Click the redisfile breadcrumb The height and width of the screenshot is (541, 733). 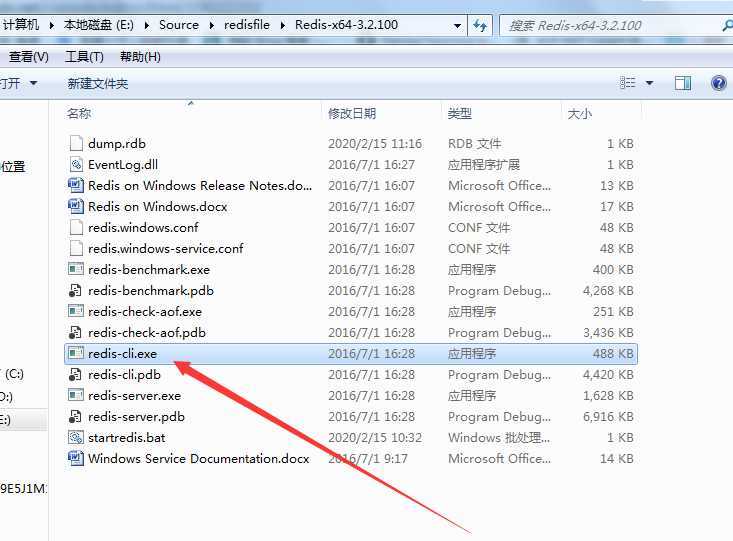pyautogui.click(x=247, y=25)
